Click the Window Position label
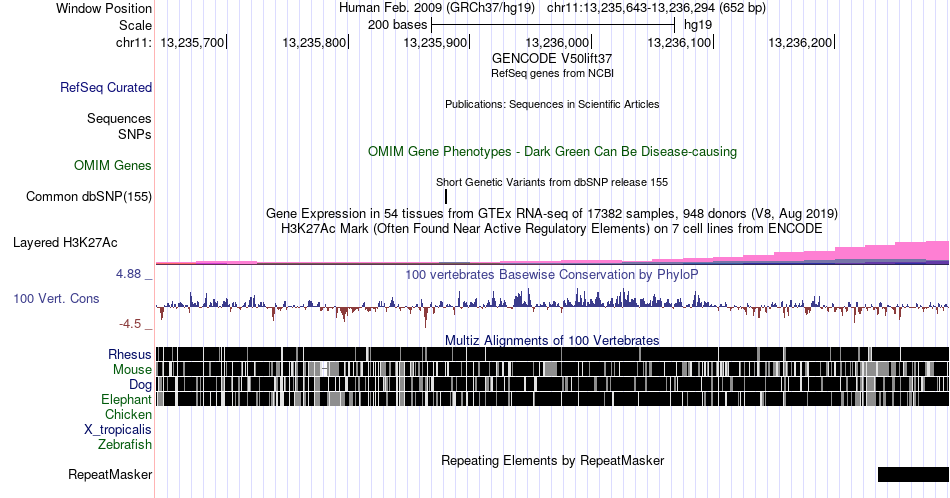This screenshot has height=498, width=950. 104,8
